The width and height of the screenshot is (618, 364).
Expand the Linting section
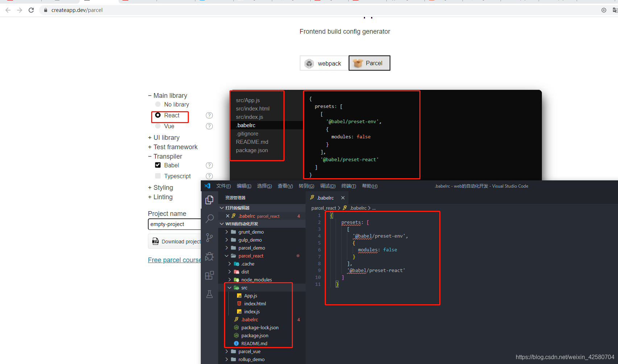[x=160, y=197]
